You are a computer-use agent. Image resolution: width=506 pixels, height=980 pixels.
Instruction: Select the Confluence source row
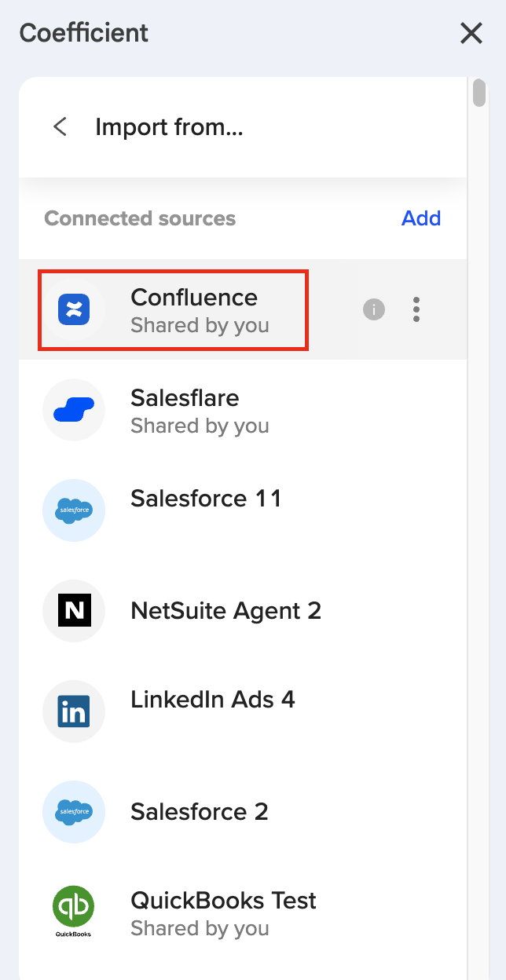tap(243, 309)
